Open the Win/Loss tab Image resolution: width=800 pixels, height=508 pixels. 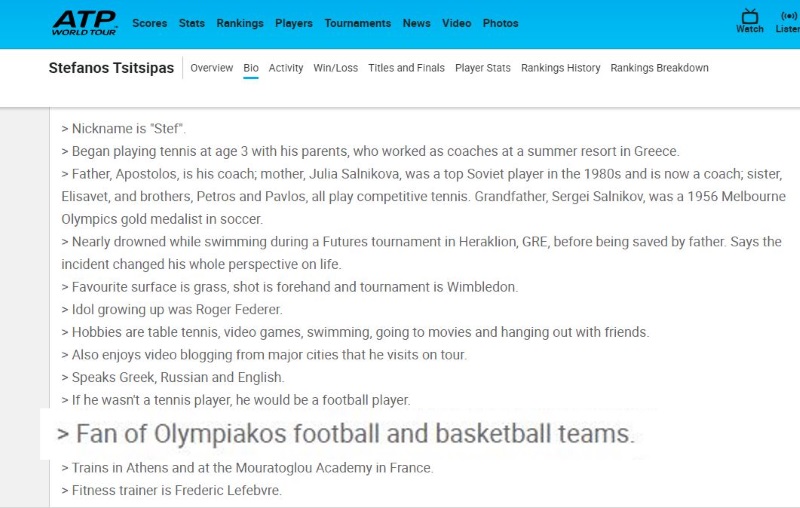pos(335,68)
